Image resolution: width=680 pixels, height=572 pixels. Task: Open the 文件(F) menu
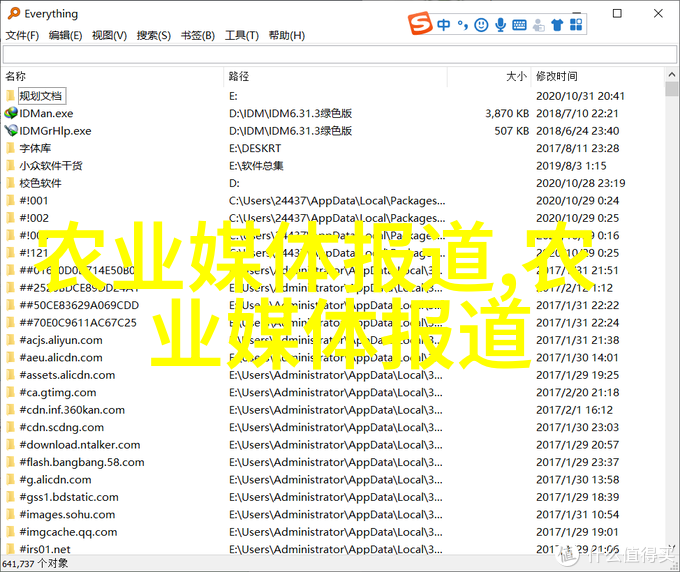point(22,36)
